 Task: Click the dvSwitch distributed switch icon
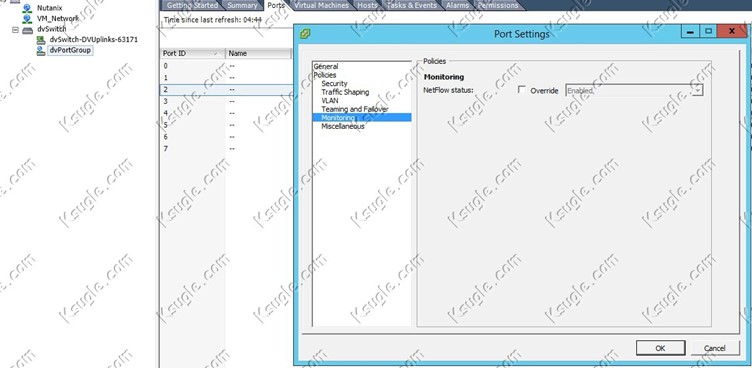[x=28, y=29]
